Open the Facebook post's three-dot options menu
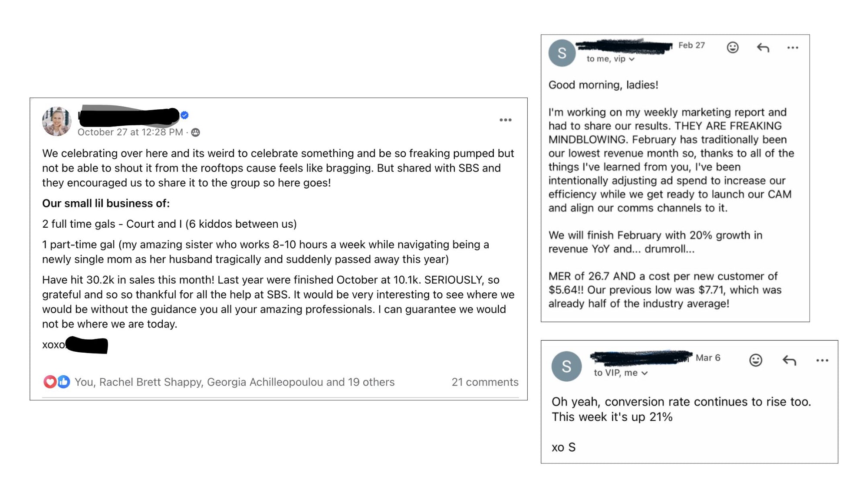 [x=505, y=120]
